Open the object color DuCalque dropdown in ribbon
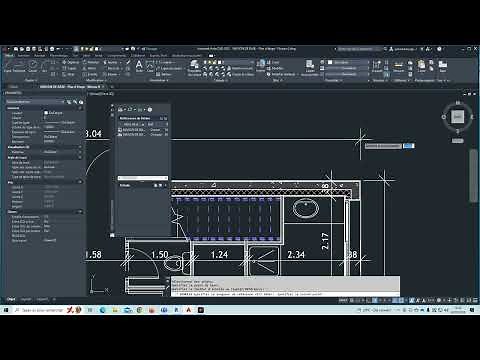Image resolution: width=480 pixels, height=360 pixels. click(348, 62)
